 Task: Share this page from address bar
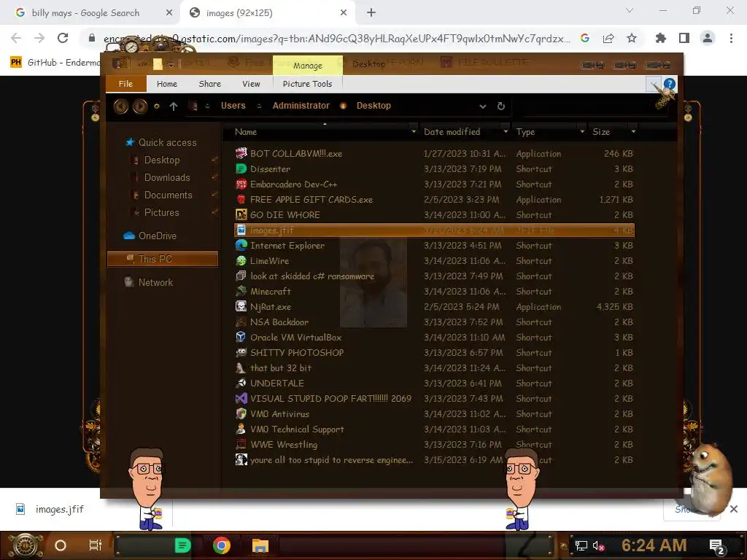click(x=608, y=38)
